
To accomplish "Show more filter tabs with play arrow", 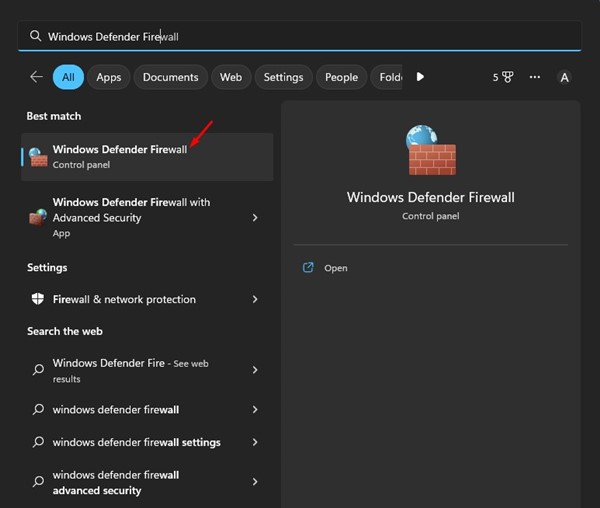I will 420,77.
